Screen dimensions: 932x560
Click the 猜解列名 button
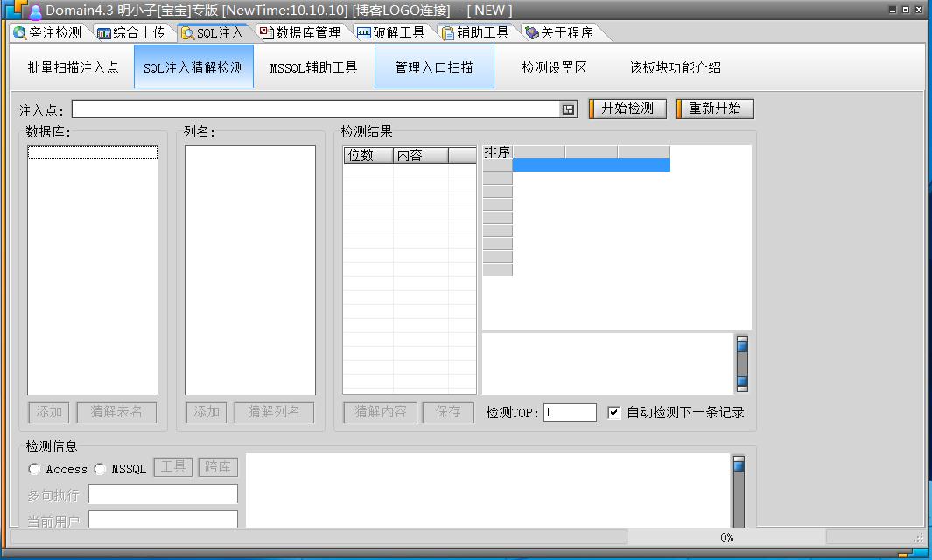[274, 412]
